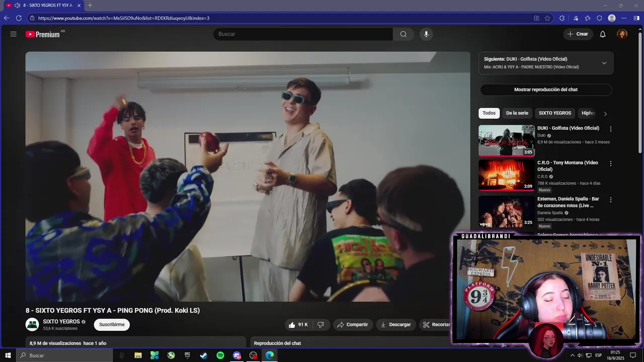Click the Compartir share button
Screen dimensions: 644x362
click(x=353, y=325)
